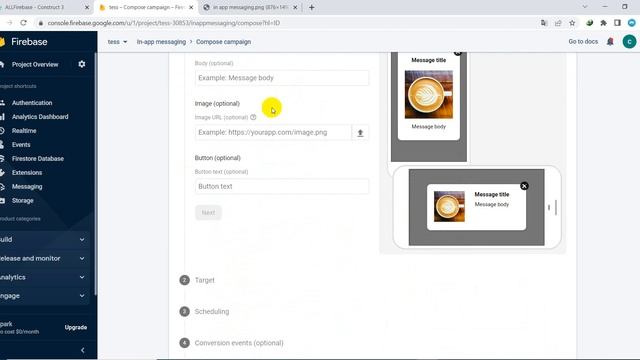Click the notifications bell icon
This screenshot has width=640, height=360.
click(x=610, y=42)
